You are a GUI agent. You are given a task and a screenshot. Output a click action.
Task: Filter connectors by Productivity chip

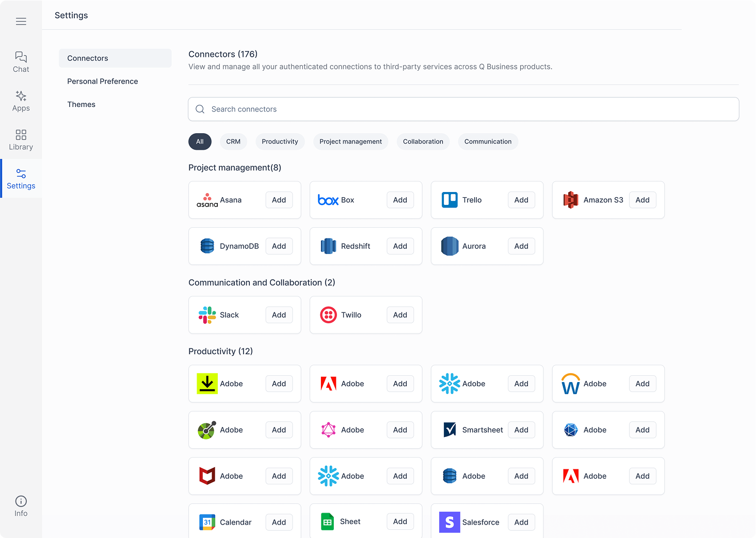click(280, 141)
